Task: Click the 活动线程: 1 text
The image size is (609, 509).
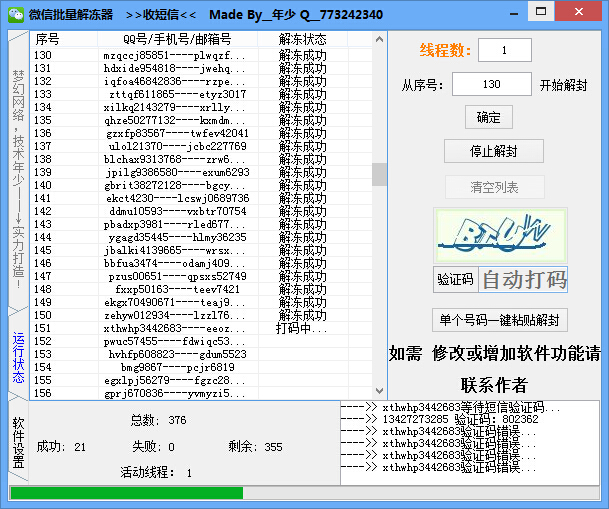Action: (156, 473)
